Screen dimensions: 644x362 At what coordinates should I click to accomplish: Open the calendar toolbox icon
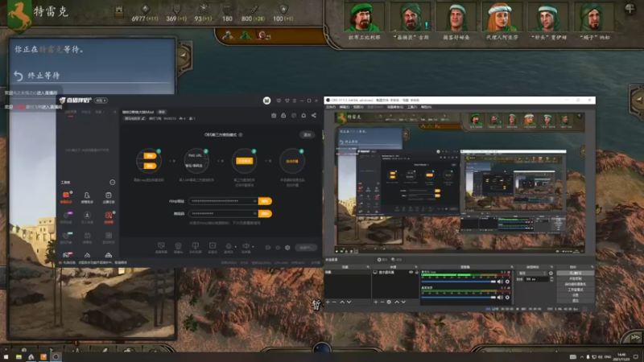pos(109,197)
